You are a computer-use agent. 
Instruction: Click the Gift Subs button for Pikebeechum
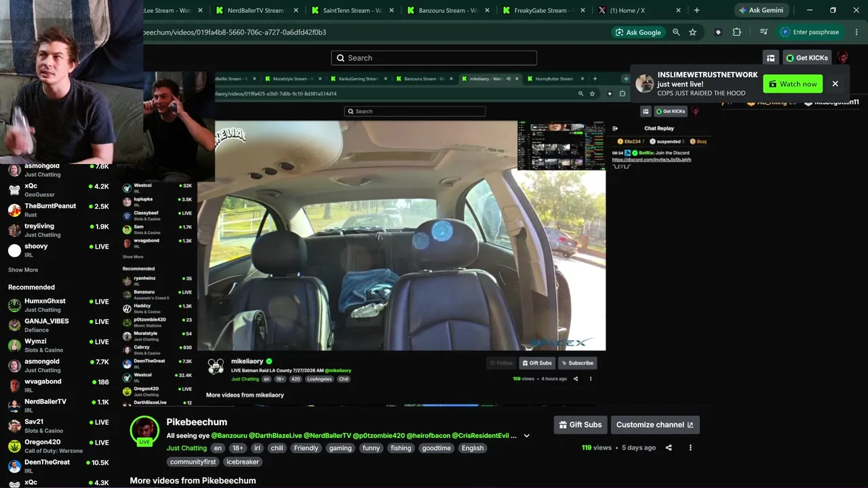click(580, 425)
